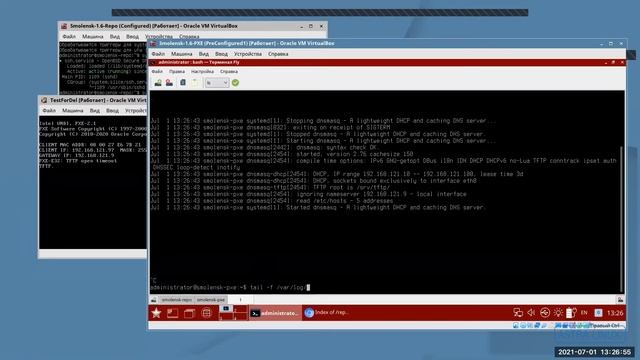Maximize the Smolensk-1.6-Repo window
Viewport: 640px width, 360px height.
point(311,26)
